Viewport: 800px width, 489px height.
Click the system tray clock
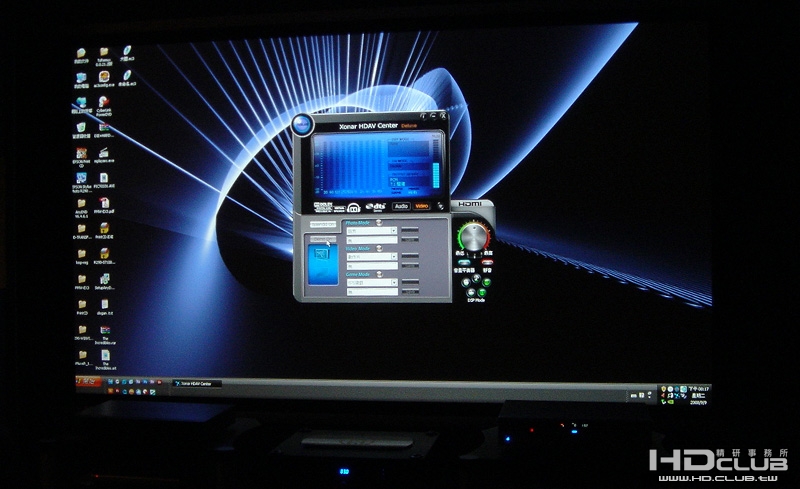pos(699,395)
